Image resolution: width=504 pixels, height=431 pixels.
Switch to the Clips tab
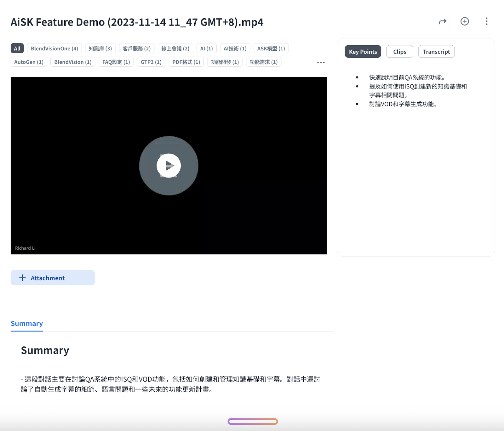(399, 52)
